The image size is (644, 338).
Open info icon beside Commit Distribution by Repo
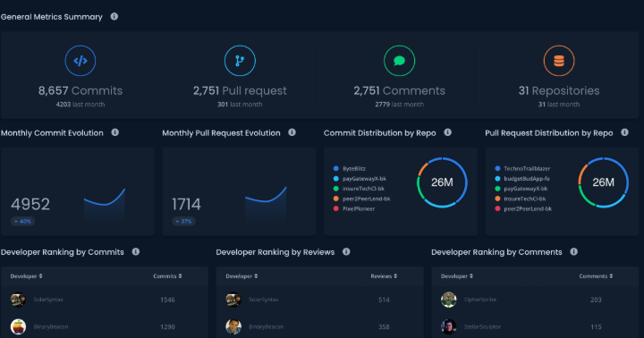pyautogui.click(x=448, y=132)
